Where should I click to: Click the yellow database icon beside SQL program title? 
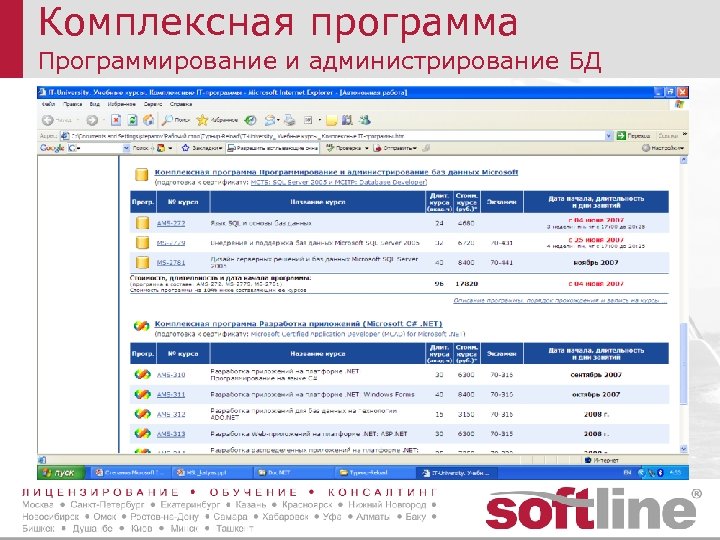click(x=141, y=174)
